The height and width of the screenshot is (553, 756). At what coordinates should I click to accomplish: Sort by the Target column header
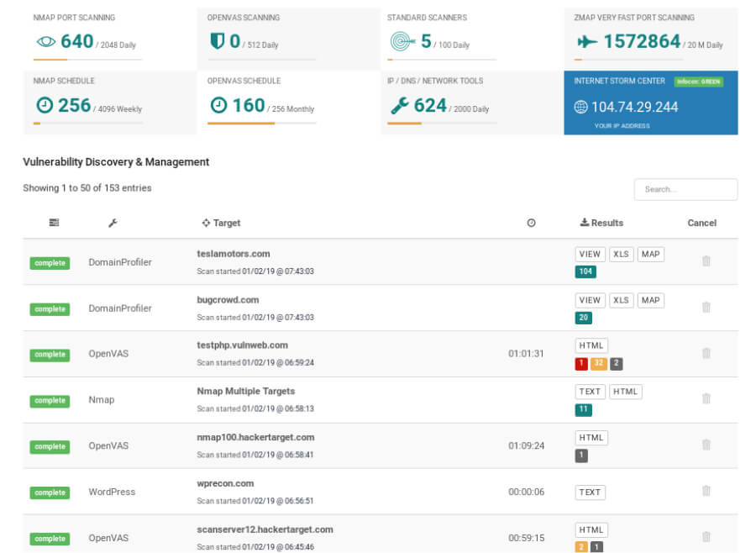coord(222,223)
